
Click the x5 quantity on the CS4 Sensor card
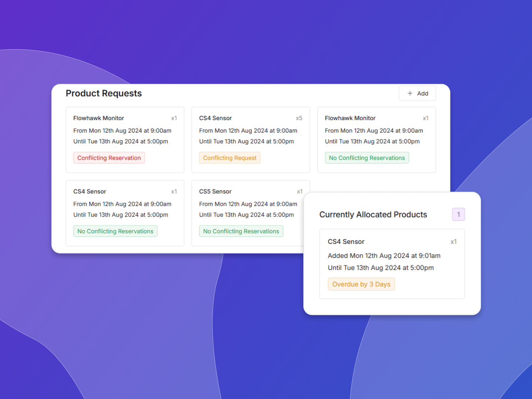coord(299,118)
